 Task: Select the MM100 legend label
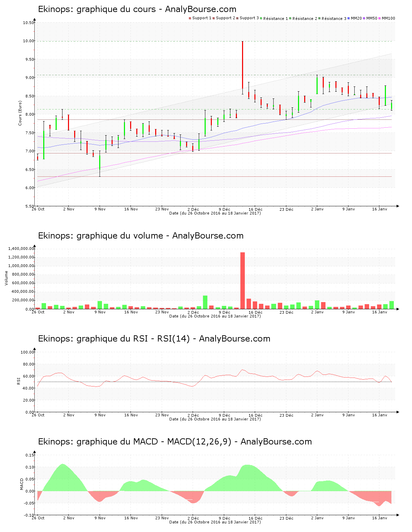[388, 18]
